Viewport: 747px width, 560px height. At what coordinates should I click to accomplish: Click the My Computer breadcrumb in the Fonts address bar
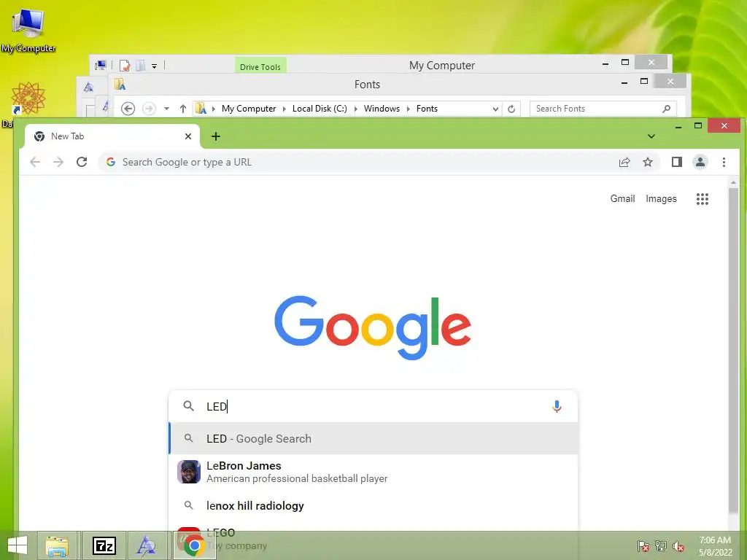click(249, 109)
